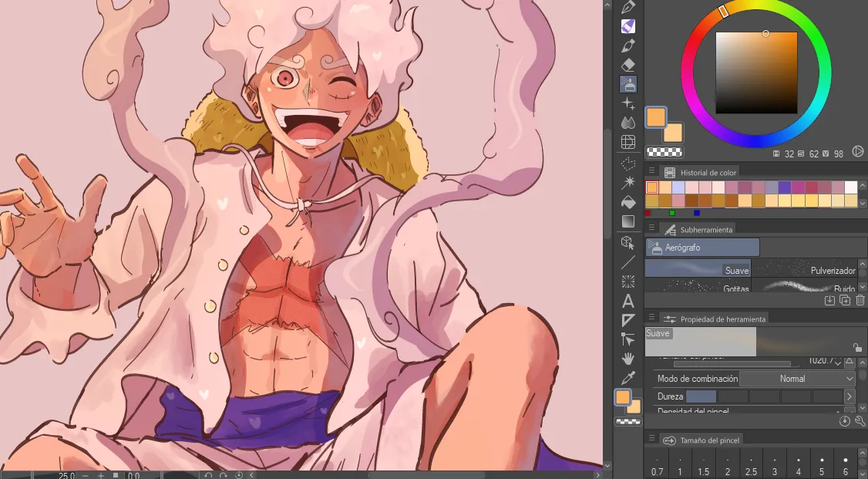Select the Figure line tool
The image size is (868, 479).
pos(627,262)
